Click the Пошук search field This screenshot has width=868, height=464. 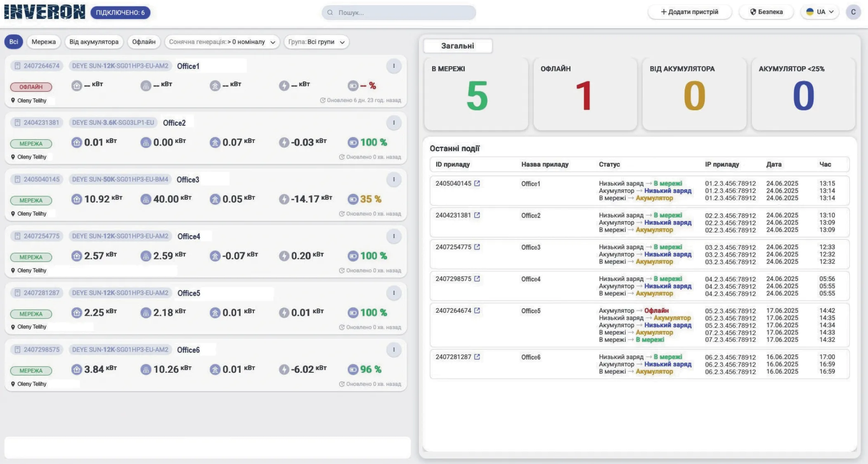tap(399, 12)
